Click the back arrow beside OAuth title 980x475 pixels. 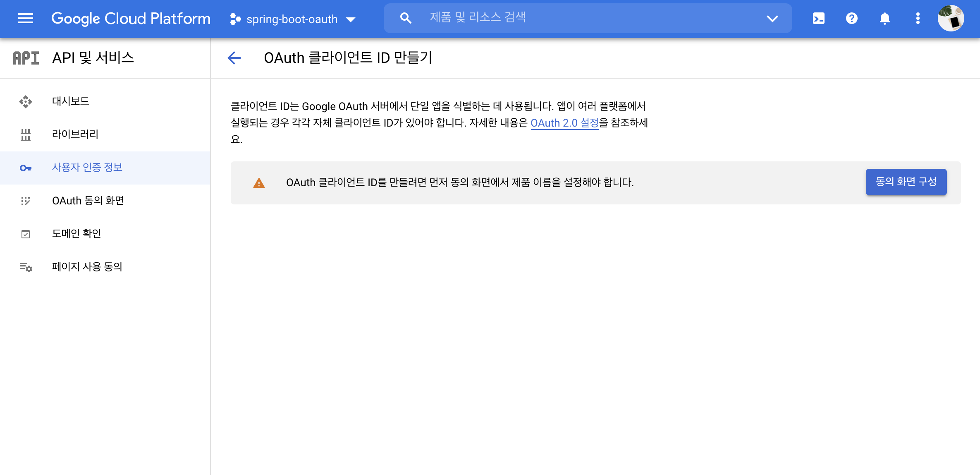(234, 58)
